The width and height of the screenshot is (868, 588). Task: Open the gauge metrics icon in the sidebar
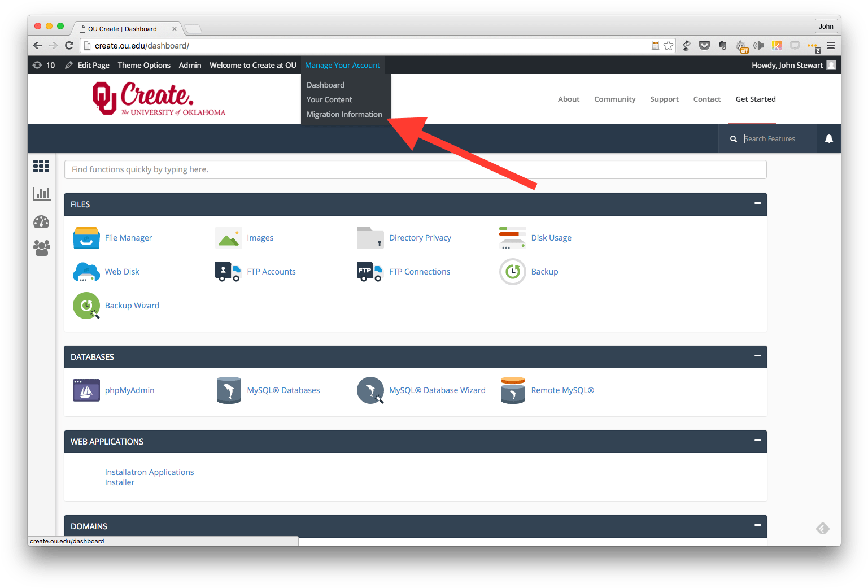[x=41, y=221]
